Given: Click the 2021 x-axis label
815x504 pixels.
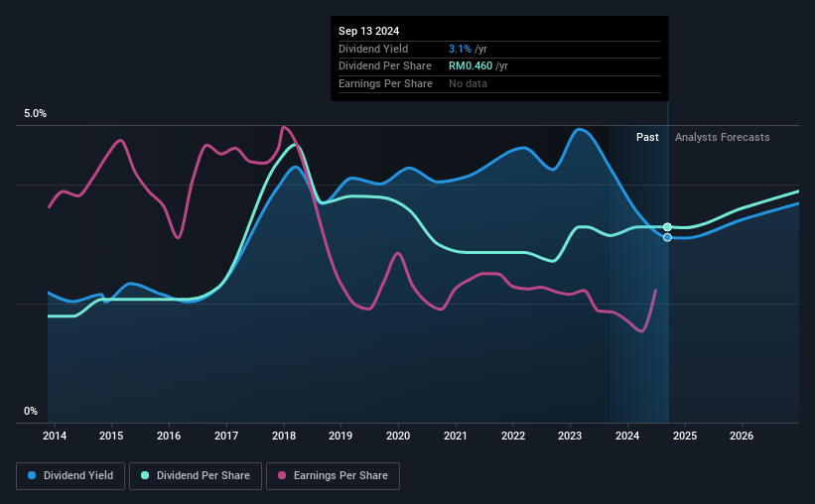Looking at the screenshot, I should (456, 436).
